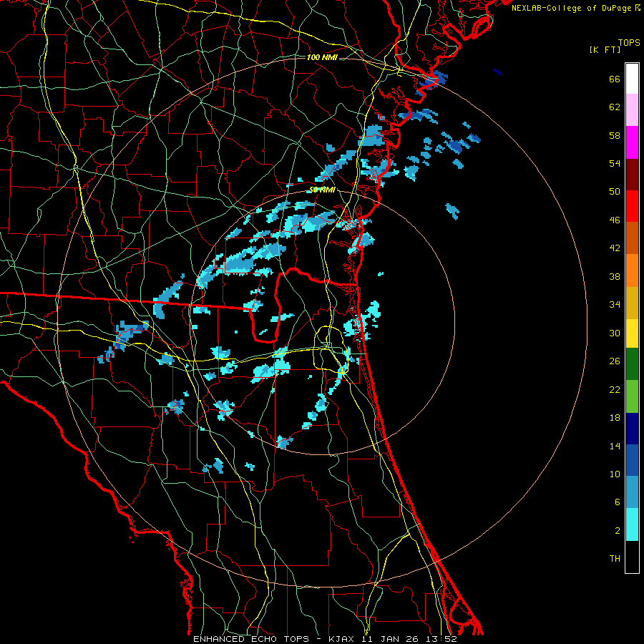Click the "10" legend value
The width and height of the screenshot is (644, 644).
[x=615, y=474]
